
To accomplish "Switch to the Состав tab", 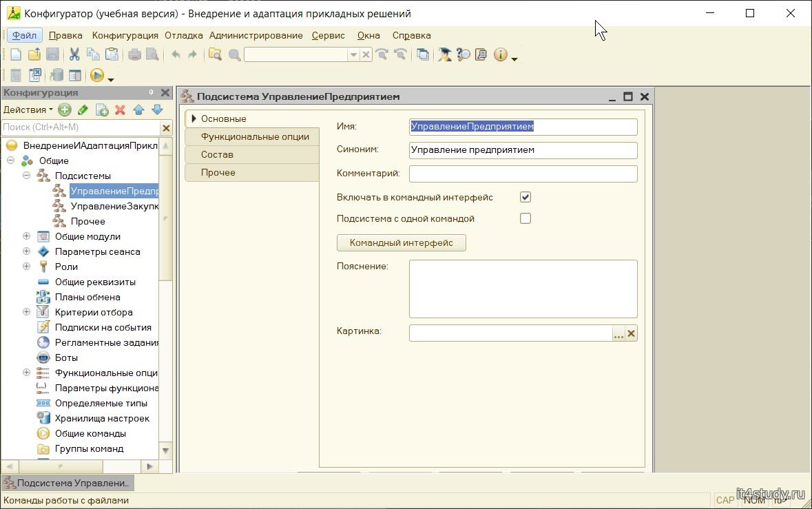I will pyautogui.click(x=217, y=154).
